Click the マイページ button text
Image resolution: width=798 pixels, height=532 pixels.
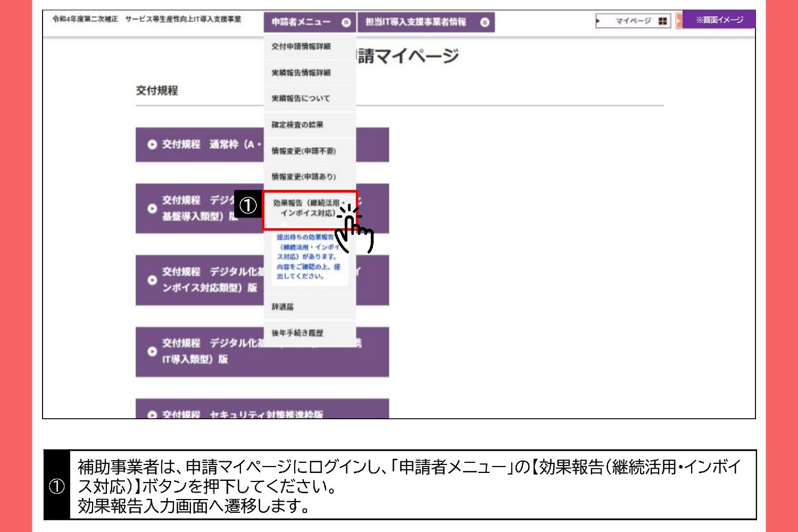point(633,21)
